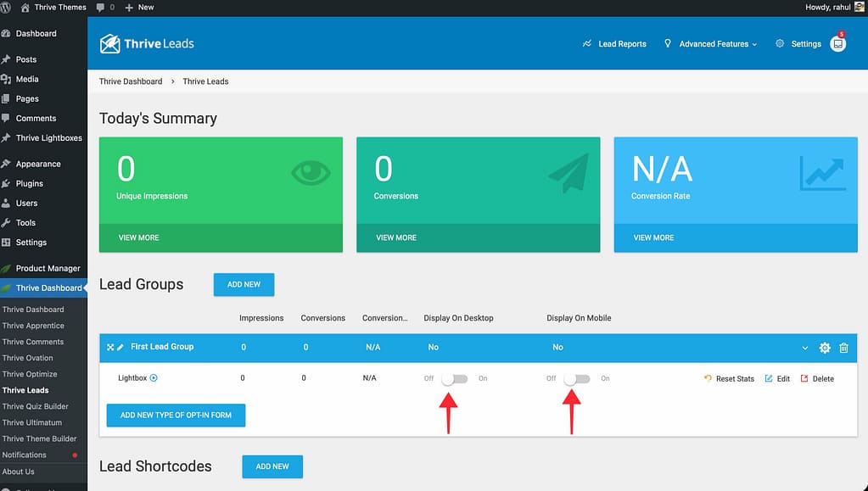868x491 pixels.
Task: Toggle Display On Mobile for Lightbox
Action: click(577, 378)
